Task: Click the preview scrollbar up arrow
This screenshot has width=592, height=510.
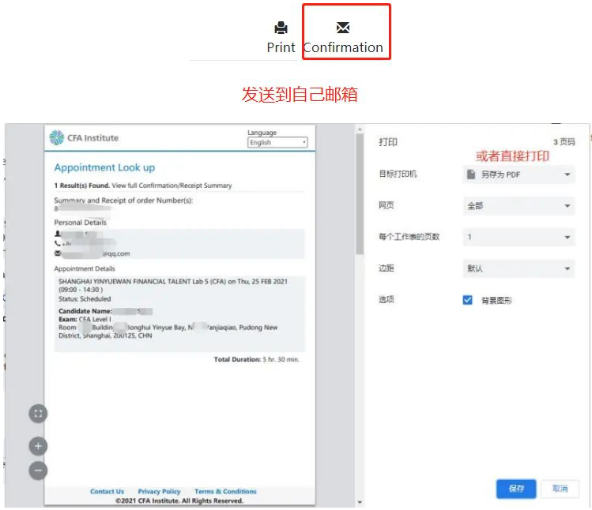Action: [360, 129]
